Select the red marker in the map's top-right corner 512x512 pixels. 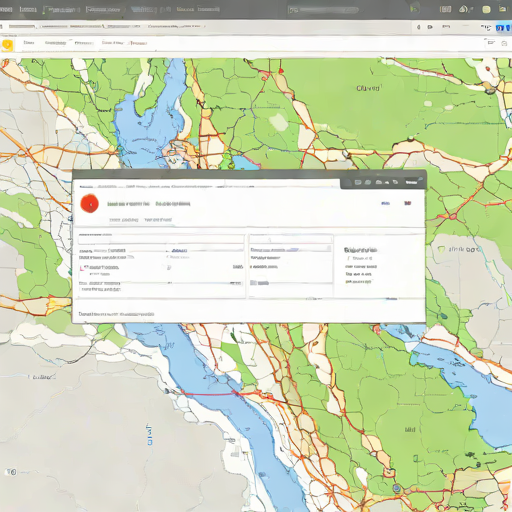[488, 69]
